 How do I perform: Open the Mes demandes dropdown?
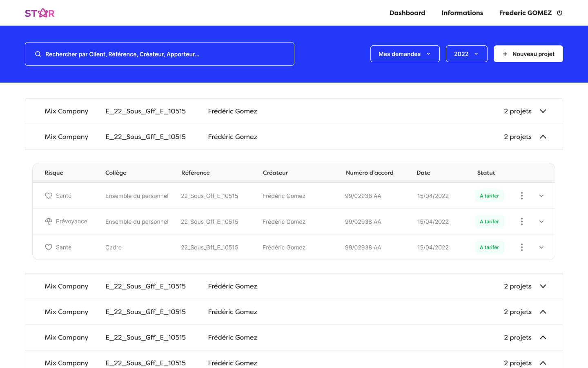point(405,54)
